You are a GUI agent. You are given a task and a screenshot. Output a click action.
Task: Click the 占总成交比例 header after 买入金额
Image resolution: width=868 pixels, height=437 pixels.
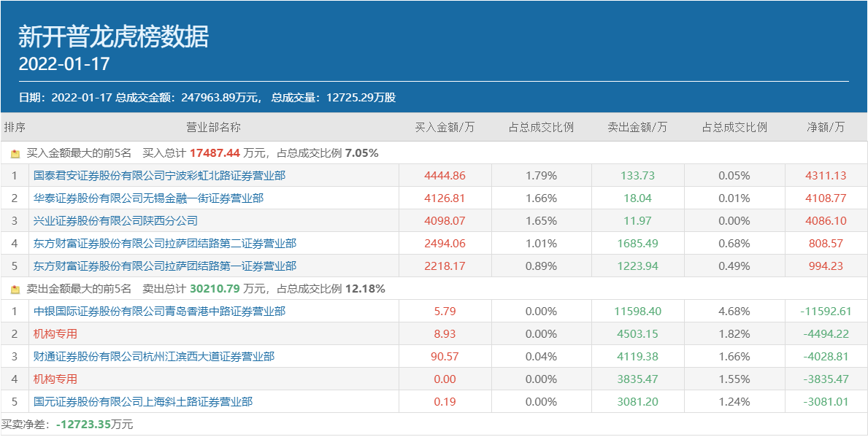(541, 128)
